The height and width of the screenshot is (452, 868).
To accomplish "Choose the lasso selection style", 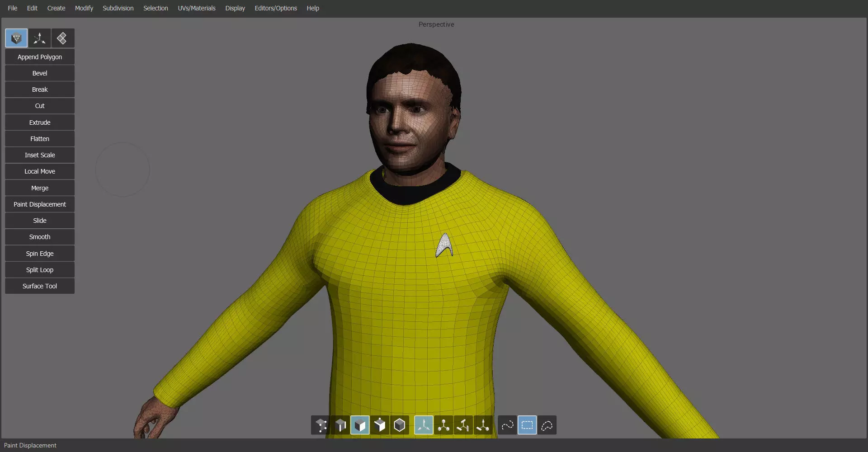I will (x=547, y=425).
